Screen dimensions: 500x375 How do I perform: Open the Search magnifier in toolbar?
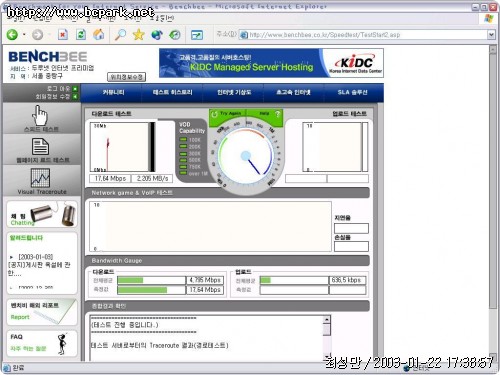pyautogui.click(x=120, y=35)
